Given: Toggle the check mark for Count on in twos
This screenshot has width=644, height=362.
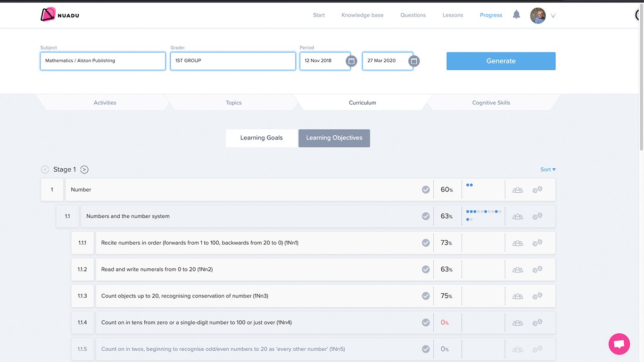Looking at the screenshot, I should coord(426,349).
